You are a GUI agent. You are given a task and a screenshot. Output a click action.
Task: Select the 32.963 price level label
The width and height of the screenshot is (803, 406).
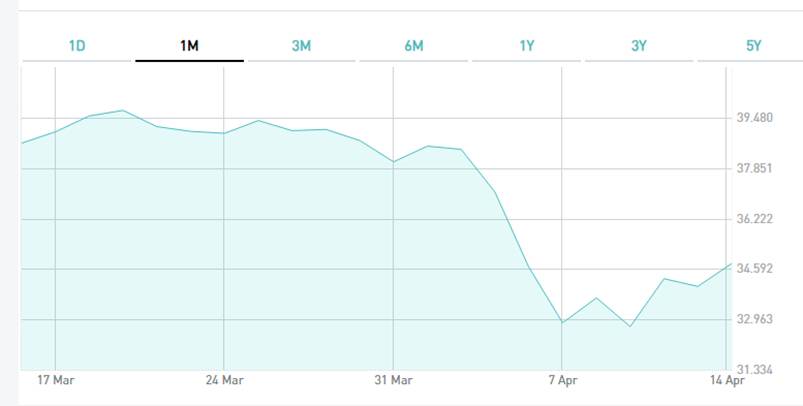tap(754, 320)
